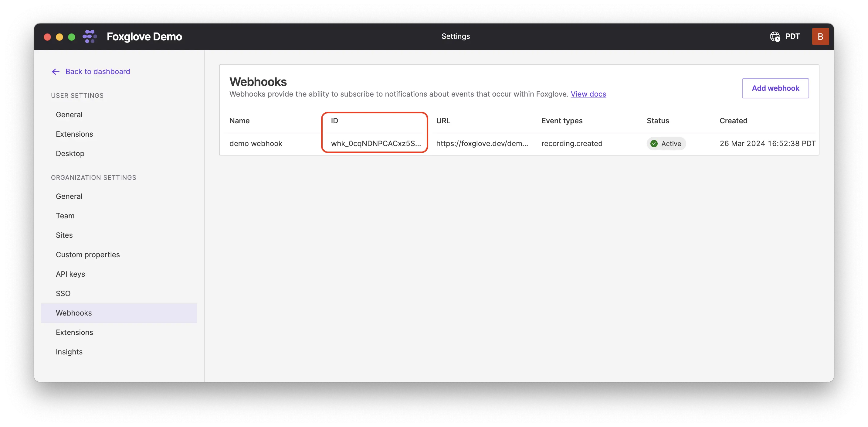This screenshot has width=868, height=427.
Task: Toggle the Active status badge
Action: [666, 143]
